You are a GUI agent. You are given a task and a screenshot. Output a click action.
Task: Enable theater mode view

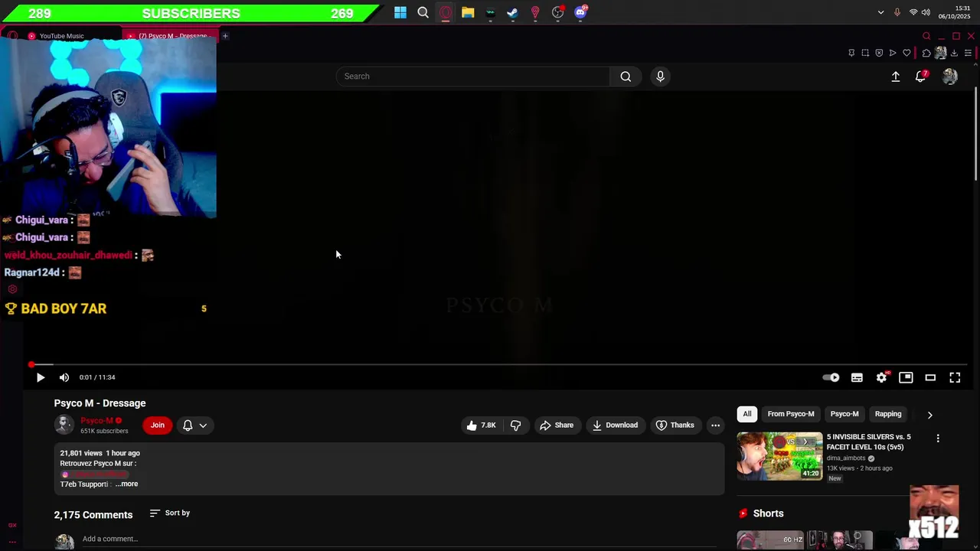pyautogui.click(x=930, y=377)
